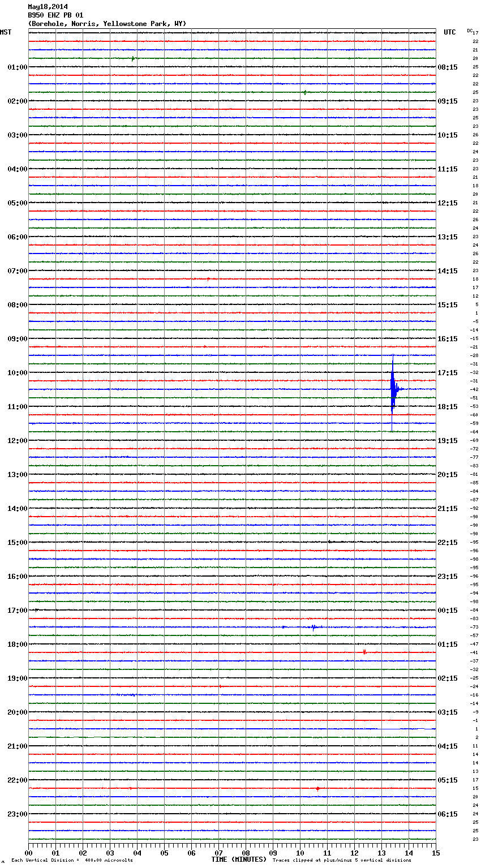481x868 pixels.
Task: Click the MST timezone label
Action: 6,32
